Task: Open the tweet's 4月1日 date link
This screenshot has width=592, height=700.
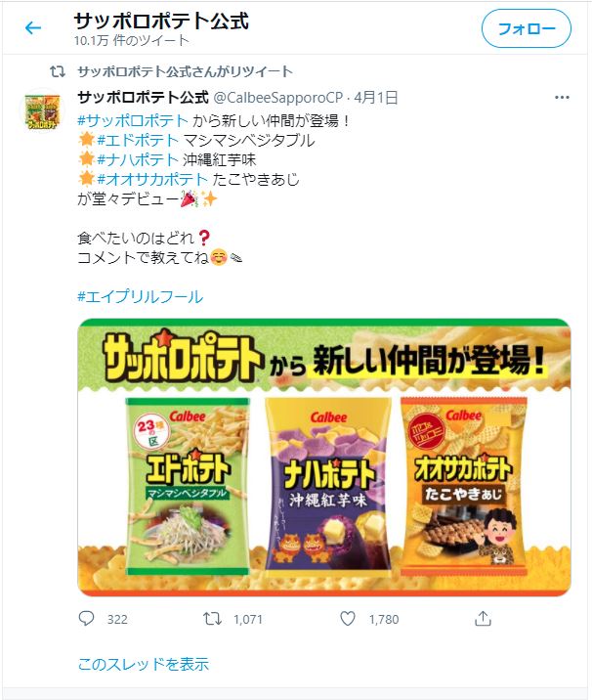Action: point(376,98)
